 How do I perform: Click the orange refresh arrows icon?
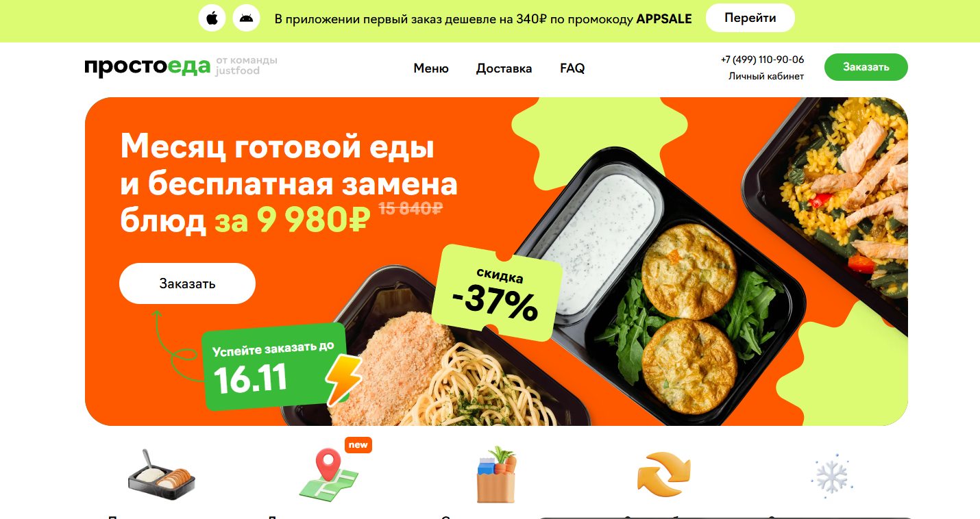tap(663, 474)
